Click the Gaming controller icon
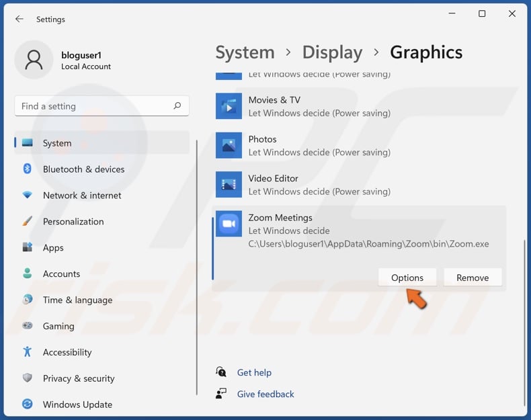Screen dimensions: 531x420 (x=27, y=325)
